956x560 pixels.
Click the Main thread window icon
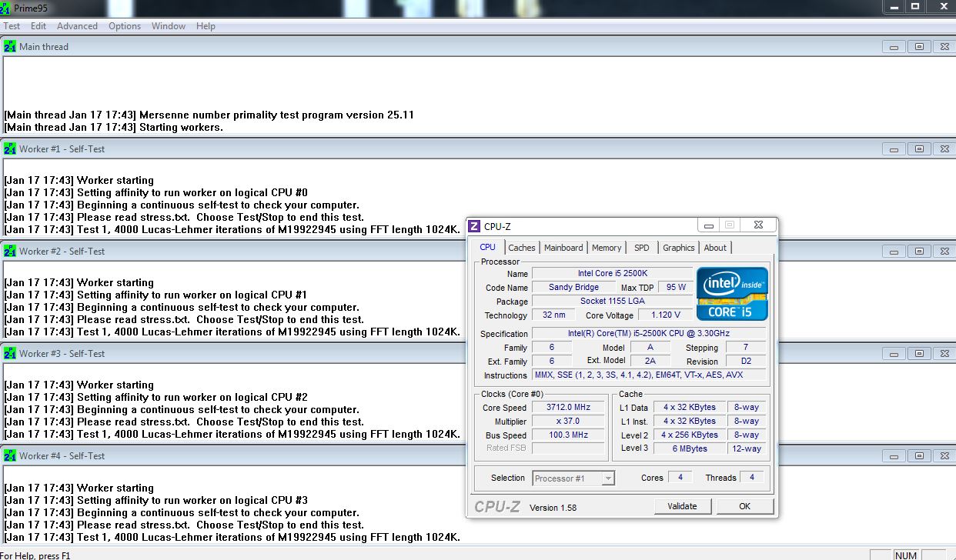click(x=10, y=46)
